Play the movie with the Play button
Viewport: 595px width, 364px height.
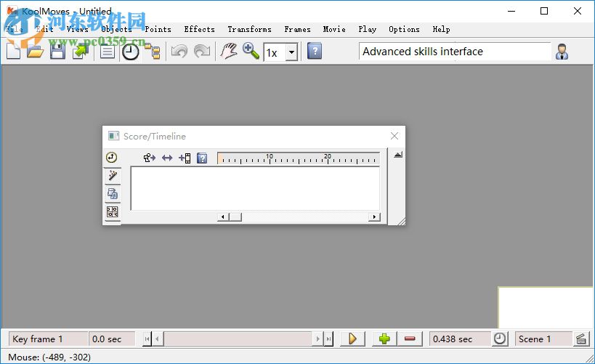coord(352,339)
